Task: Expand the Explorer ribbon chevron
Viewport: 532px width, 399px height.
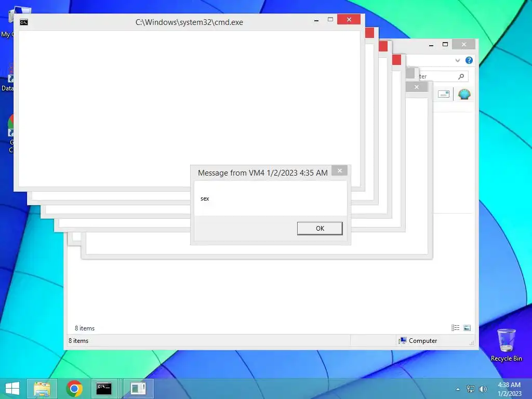Action: click(457, 60)
